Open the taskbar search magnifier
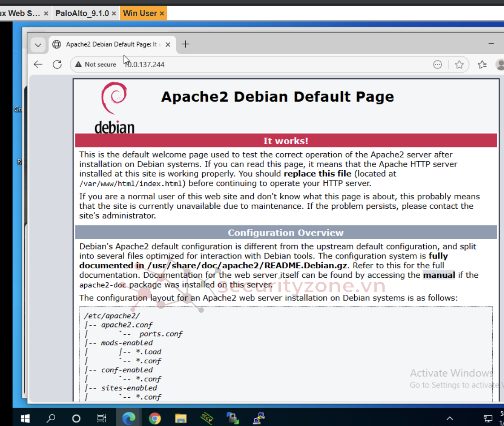Viewport: 504px width, 426px height. pyautogui.click(x=51, y=418)
